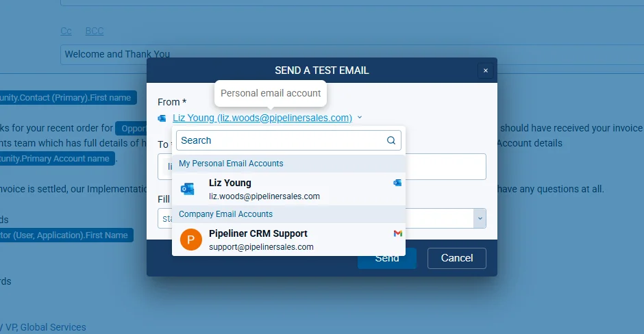The image size is (644, 334).
Task: Click the VP, Global Services signature text
Action: pyautogui.click(x=45, y=327)
